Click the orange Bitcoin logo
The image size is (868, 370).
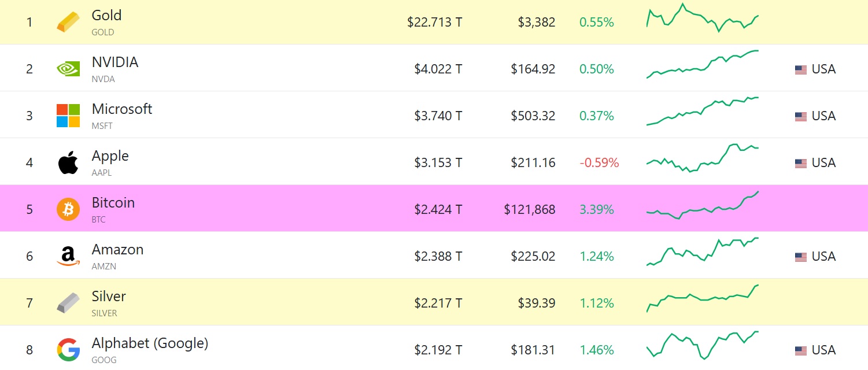68,209
